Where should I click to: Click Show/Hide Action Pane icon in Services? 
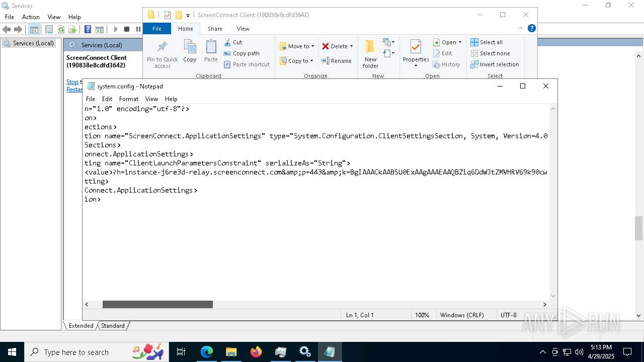[100, 30]
